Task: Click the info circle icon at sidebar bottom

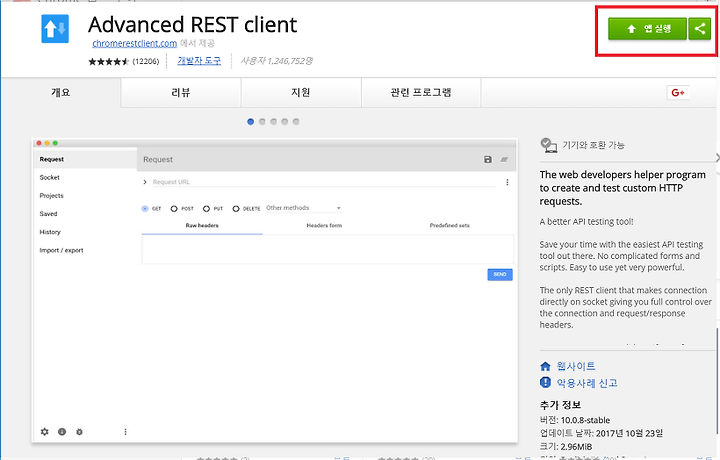Action: (62, 432)
